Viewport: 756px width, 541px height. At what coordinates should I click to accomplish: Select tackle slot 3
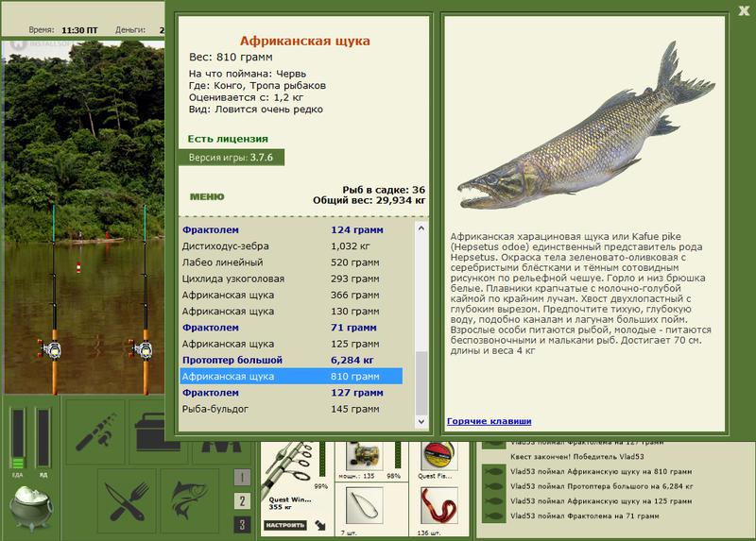242,524
